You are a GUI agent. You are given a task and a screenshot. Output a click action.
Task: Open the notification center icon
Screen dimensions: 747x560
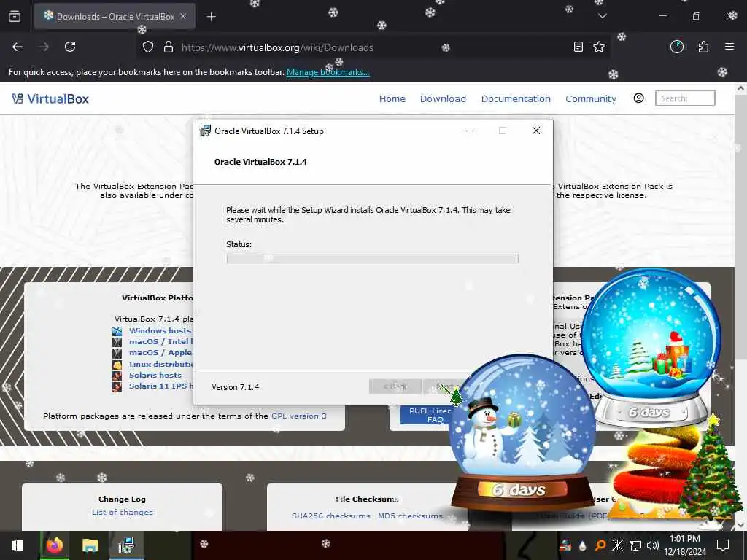[x=723, y=545]
